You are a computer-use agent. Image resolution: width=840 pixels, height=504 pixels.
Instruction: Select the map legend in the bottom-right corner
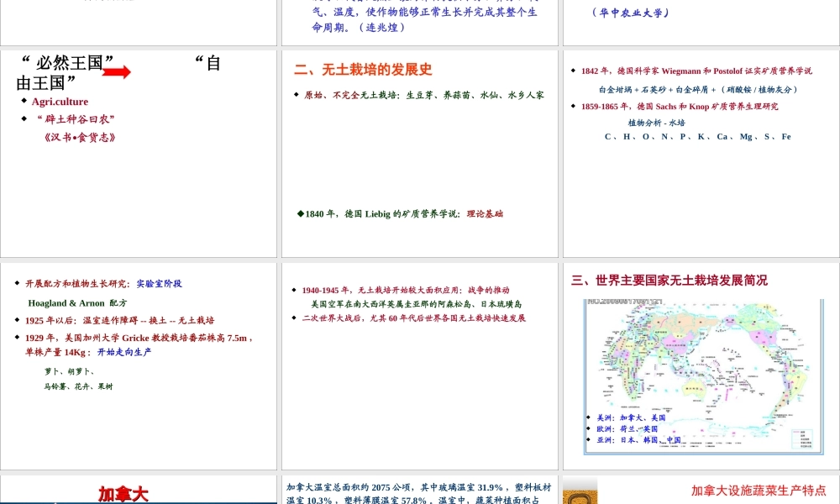pos(805,437)
